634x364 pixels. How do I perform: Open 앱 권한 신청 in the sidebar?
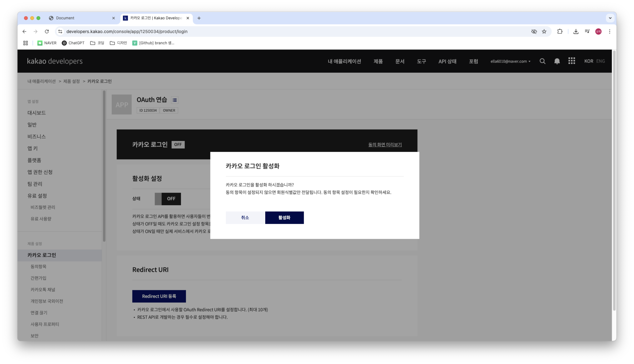[40, 172]
